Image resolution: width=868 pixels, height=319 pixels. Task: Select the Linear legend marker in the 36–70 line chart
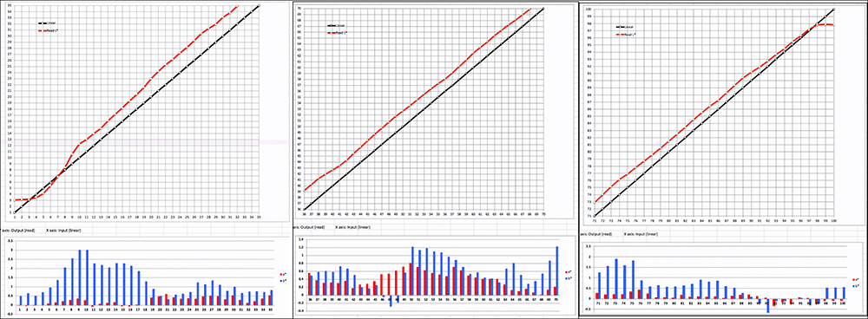pyautogui.click(x=332, y=26)
